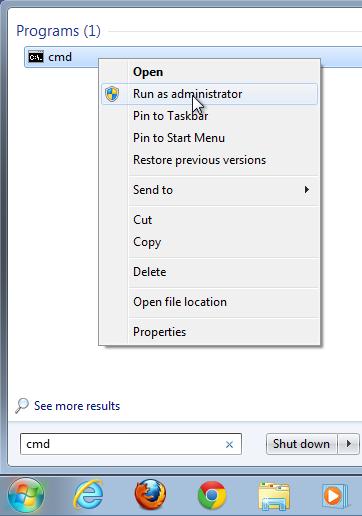Image resolution: width=362 pixels, height=516 pixels.
Task: Open Firefox from the taskbar
Action: click(150, 495)
